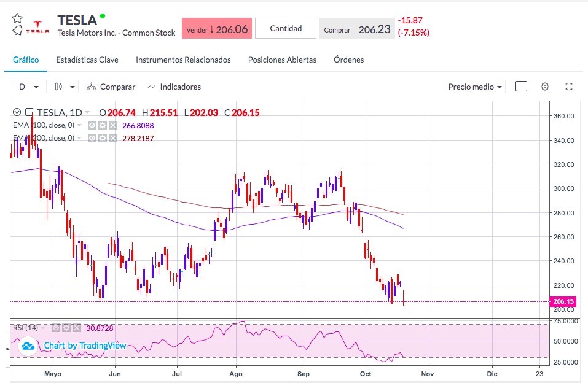This screenshot has width=588, height=383.
Task: Open EMA 100 settings gear icon
Action: point(103,125)
